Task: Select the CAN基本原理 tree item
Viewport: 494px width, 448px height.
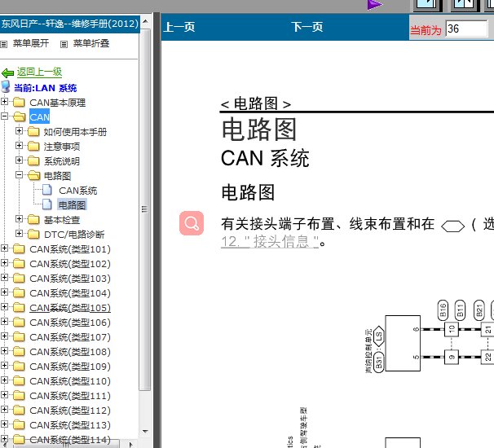Action: (58, 103)
